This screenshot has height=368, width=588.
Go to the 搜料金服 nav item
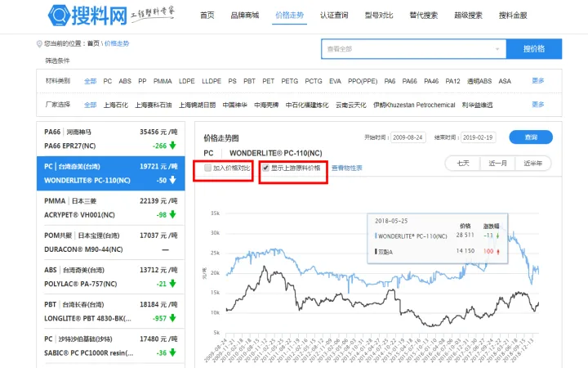click(513, 16)
